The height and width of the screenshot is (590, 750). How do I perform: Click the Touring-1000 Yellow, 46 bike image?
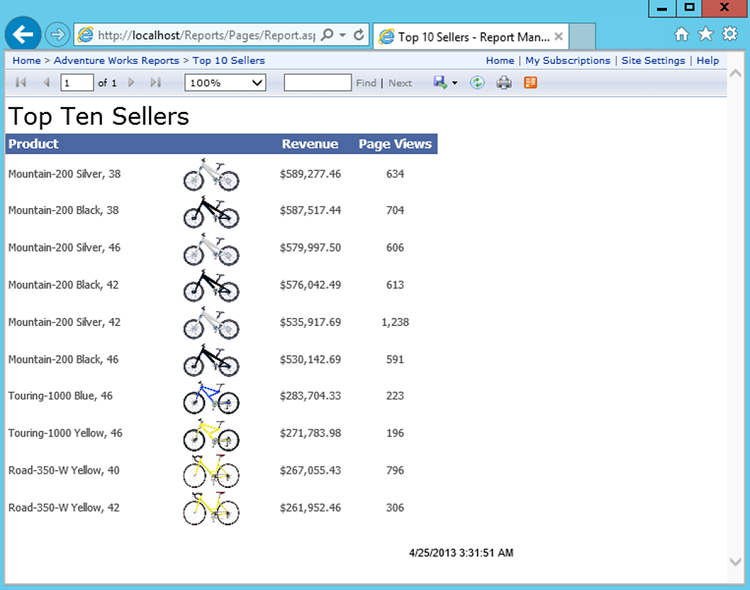coord(211,434)
